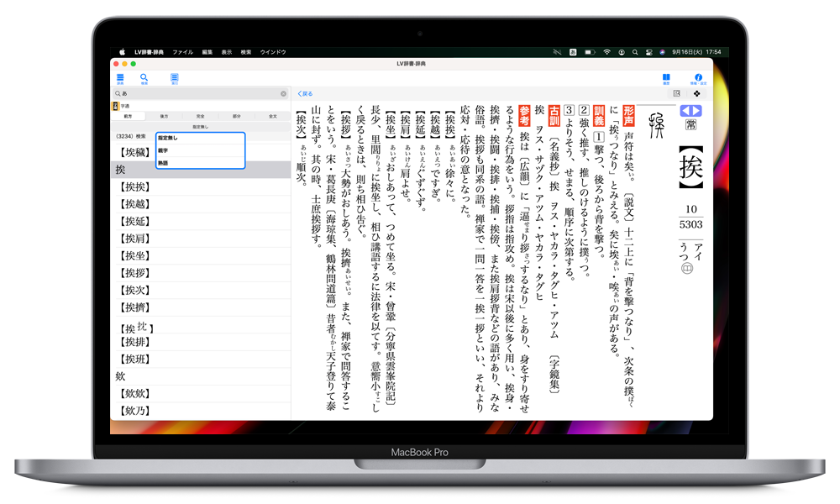Open the history book icon
840x504 pixels.
click(666, 78)
